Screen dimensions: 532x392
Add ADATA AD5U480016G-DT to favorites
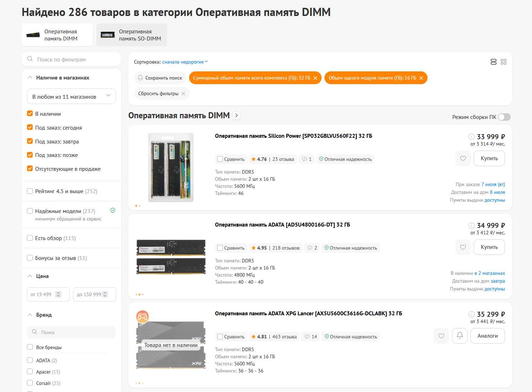(463, 247)
